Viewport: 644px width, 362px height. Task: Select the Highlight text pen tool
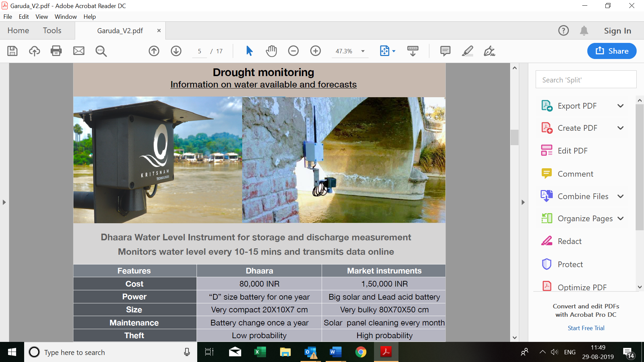point(467,51)
